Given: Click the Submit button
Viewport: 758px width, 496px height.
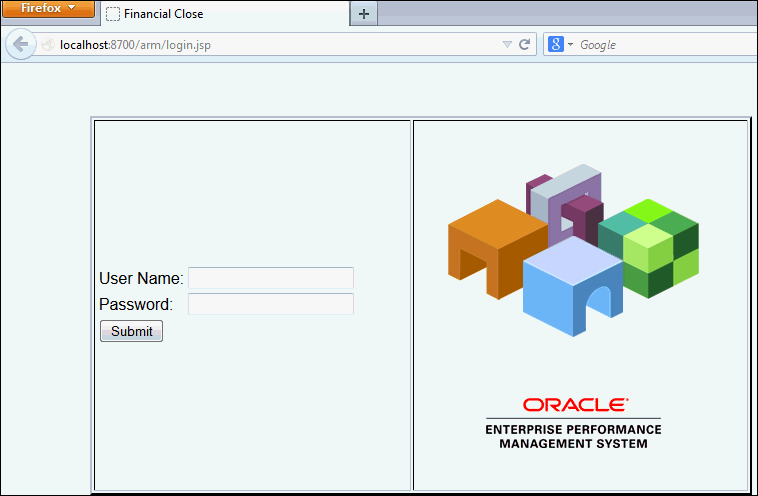Looking at the screenshot, I should coord(131,331).
